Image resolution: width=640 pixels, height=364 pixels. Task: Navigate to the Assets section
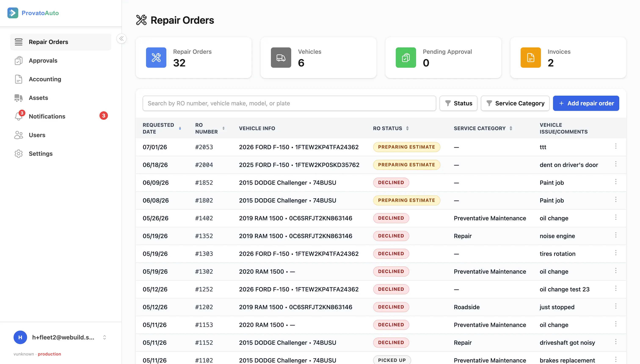(61, 98)
